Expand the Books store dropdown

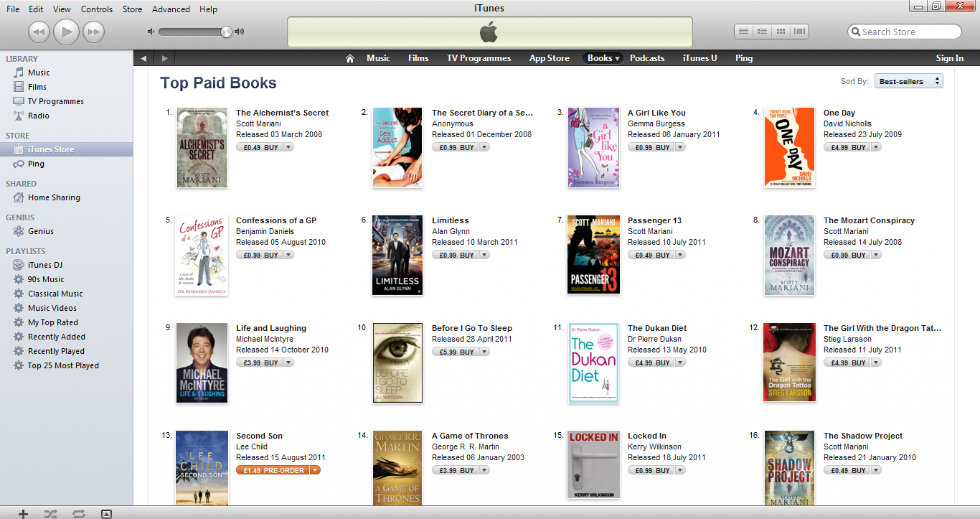[x=617, y=59]
